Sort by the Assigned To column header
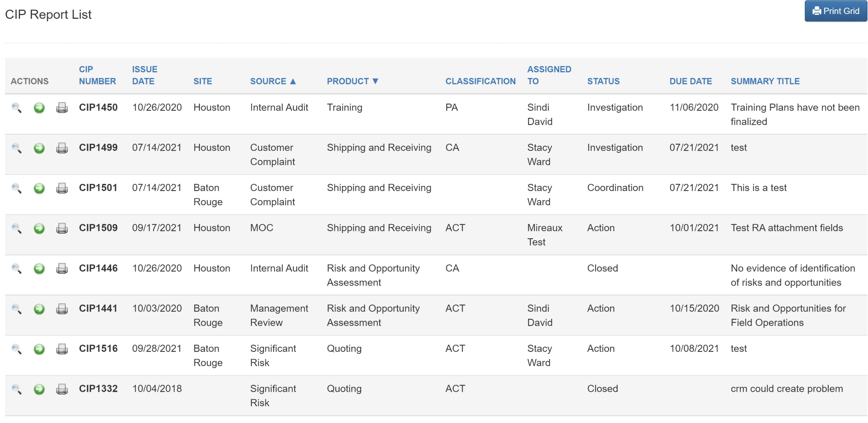The image size is (868, 423). click(x=549, y=75)
